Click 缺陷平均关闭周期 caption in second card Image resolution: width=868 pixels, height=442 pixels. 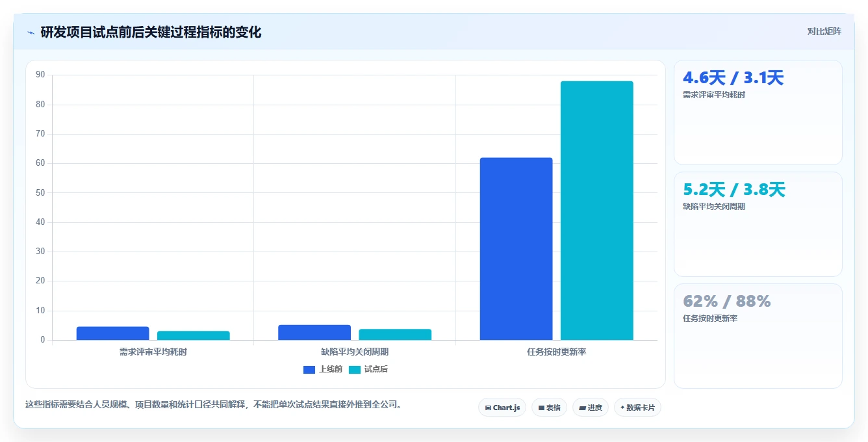(x=713, y=206)
